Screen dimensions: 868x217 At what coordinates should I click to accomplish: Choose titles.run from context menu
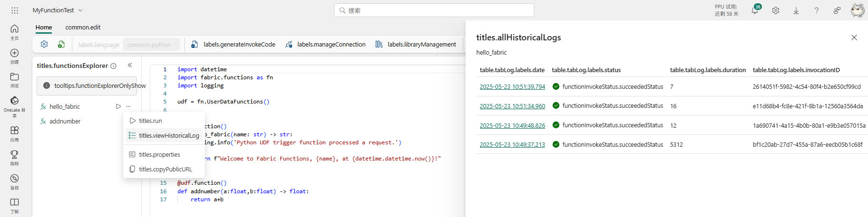pos(164,121)
